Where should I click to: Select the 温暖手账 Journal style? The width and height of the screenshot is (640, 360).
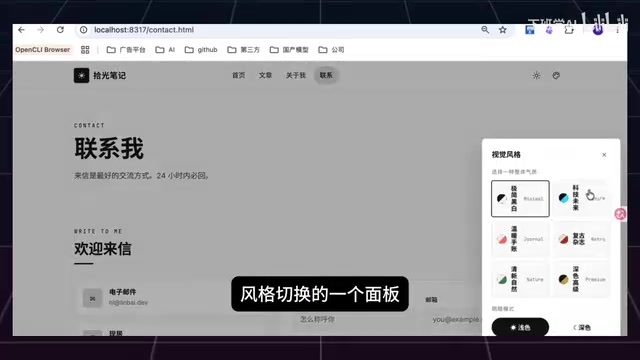coord(520,239)
